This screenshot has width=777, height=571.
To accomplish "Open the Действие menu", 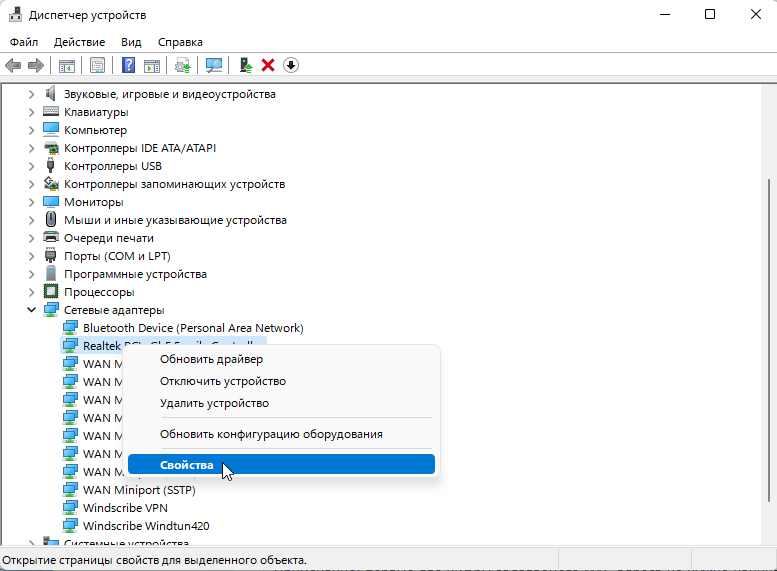I will point(79,42).
